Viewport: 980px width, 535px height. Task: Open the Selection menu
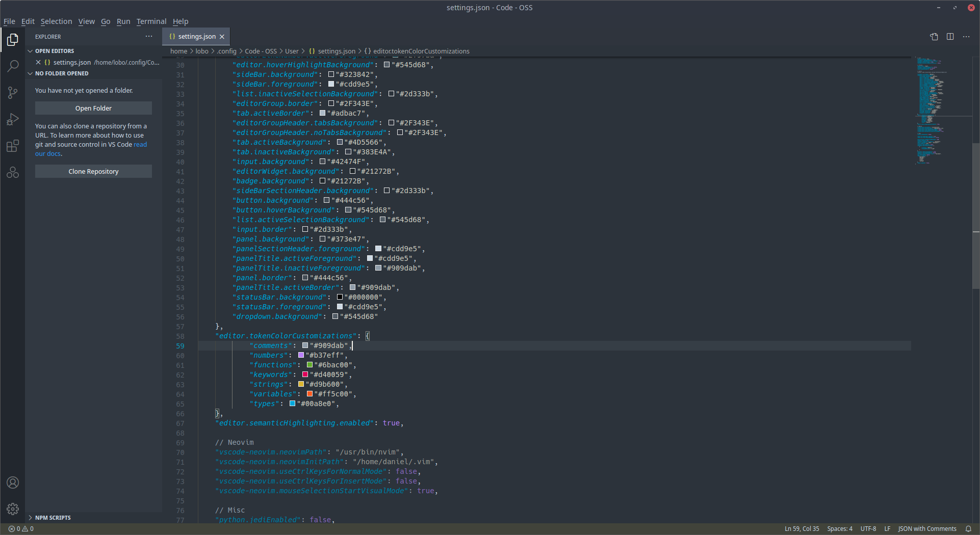[56, 21]
